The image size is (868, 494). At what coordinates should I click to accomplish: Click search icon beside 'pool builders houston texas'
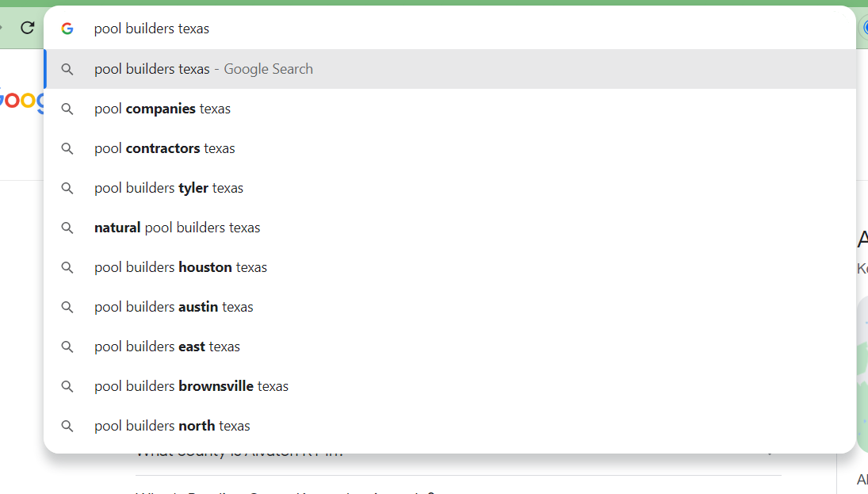click(x=67, y=267)
